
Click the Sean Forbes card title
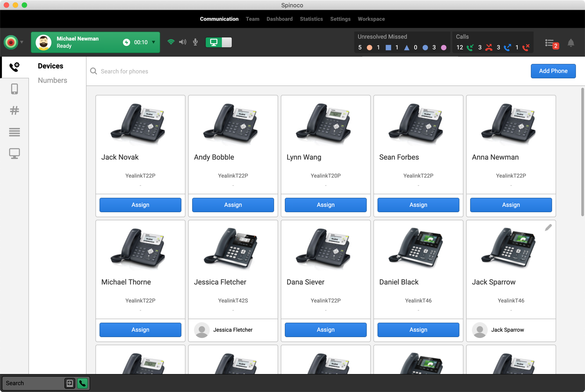coord(399,157)
